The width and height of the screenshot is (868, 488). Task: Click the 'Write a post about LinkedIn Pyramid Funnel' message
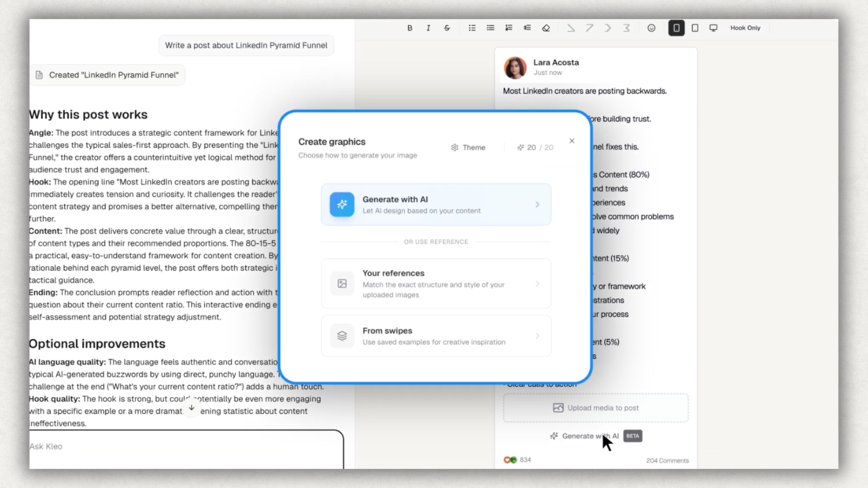click(246, 45)
